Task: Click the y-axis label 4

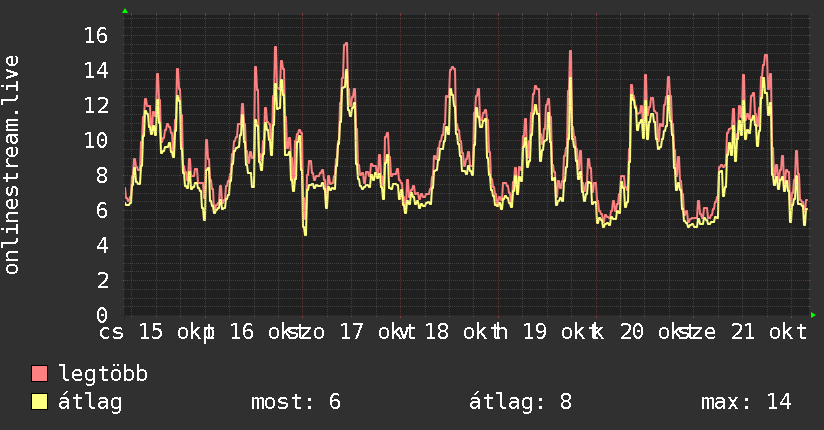Action: [102, 245]
